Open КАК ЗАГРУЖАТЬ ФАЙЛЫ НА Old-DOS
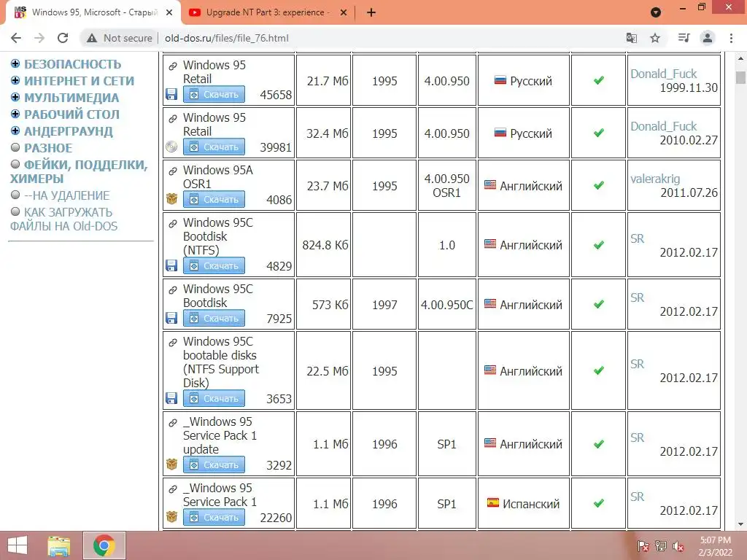This screenshot has width=747, height=560. (x=63, y=219)
